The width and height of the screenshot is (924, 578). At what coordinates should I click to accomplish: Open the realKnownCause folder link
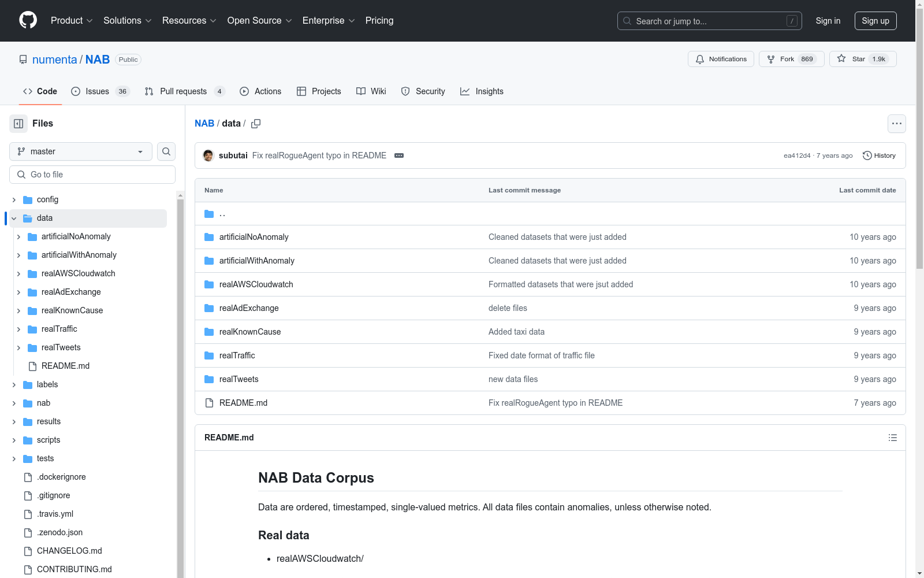(x=249, y=332)
